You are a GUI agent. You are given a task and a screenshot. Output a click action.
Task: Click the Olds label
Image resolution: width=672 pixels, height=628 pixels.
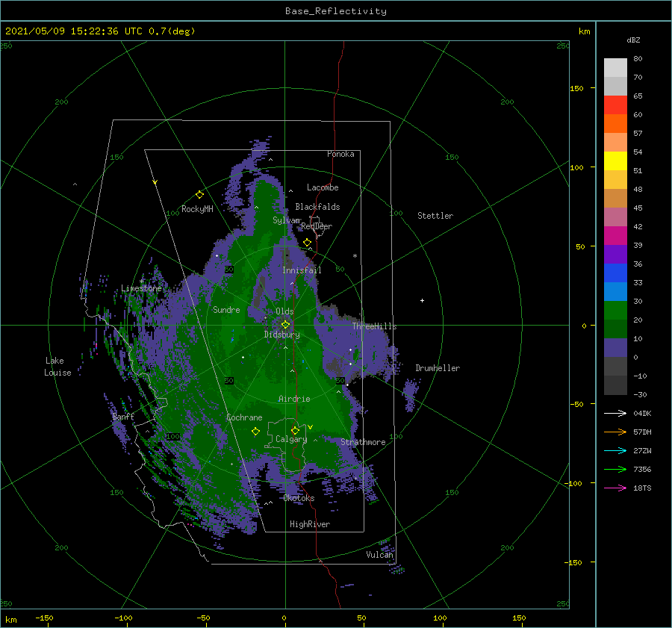pyautogui.click(x=284, y=311)
